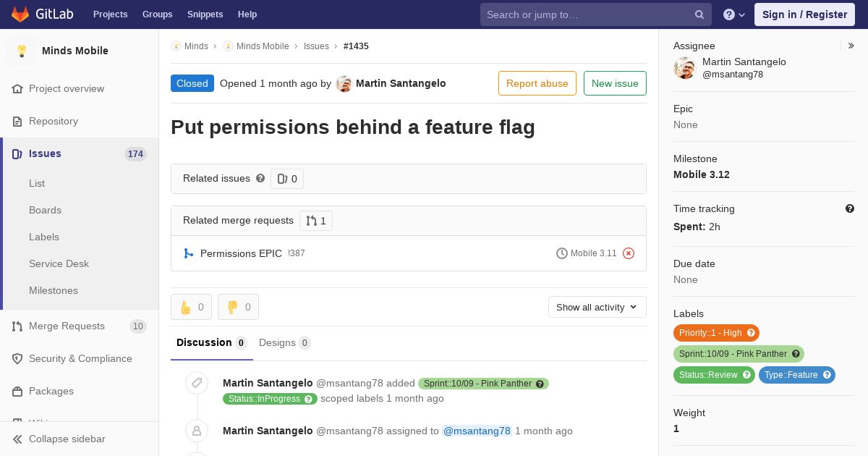Switch to the Designs tab
The image size is (868, 456).
tap(285, 342)
